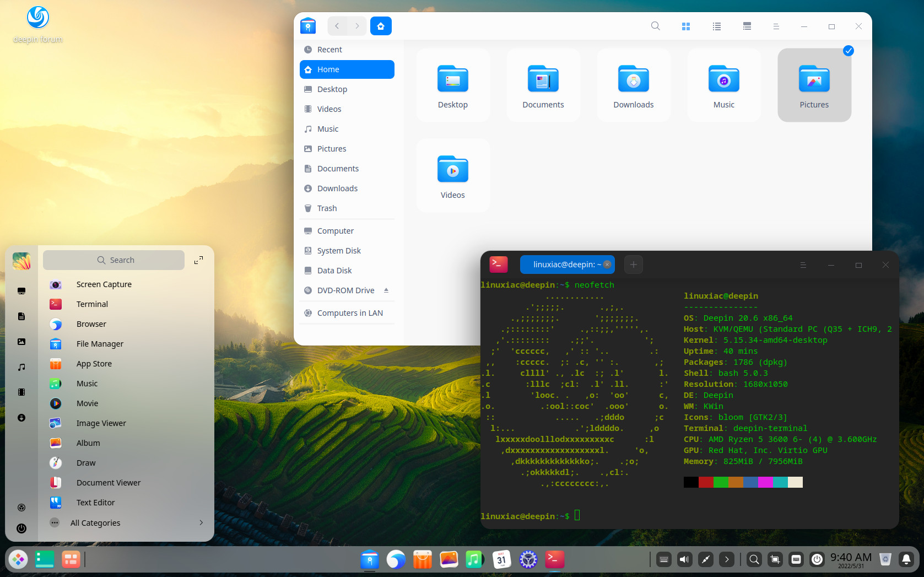Go forward in file manager
Image resolution: width=924 pixels, height=577 pixels.
point(357,26)
